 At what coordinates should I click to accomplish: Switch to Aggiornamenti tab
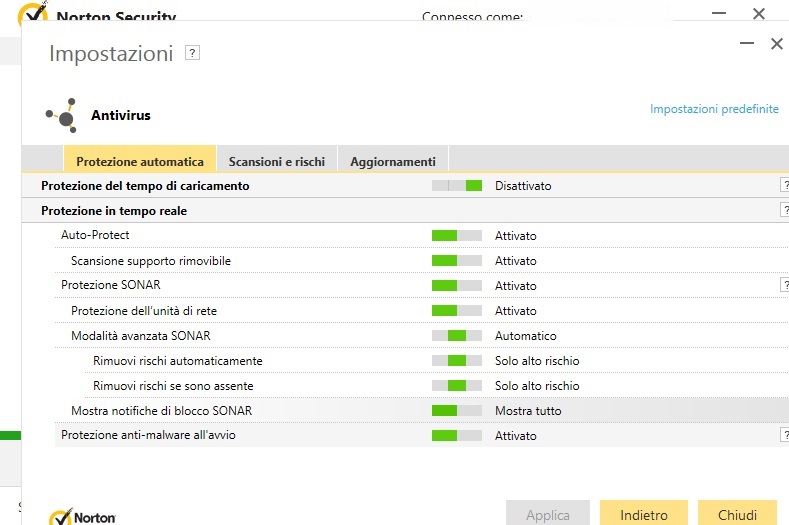393,161
